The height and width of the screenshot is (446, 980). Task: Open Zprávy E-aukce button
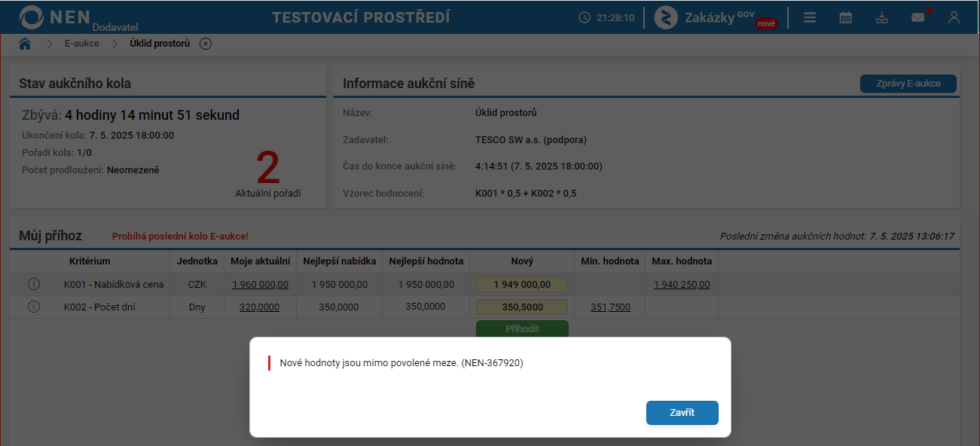[908, 84]
